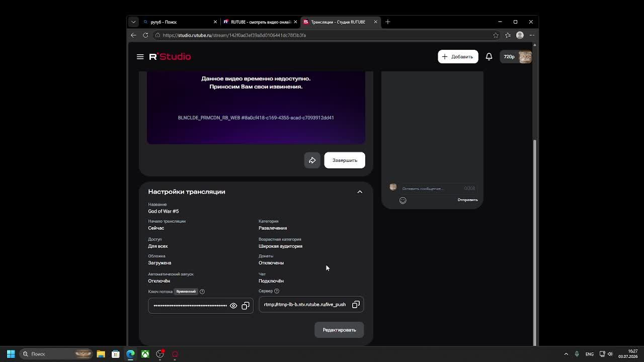Open the cat avatar profile menu
This screenshot has height=362, width=644.
pyautogui.click(x=525, y=57)
